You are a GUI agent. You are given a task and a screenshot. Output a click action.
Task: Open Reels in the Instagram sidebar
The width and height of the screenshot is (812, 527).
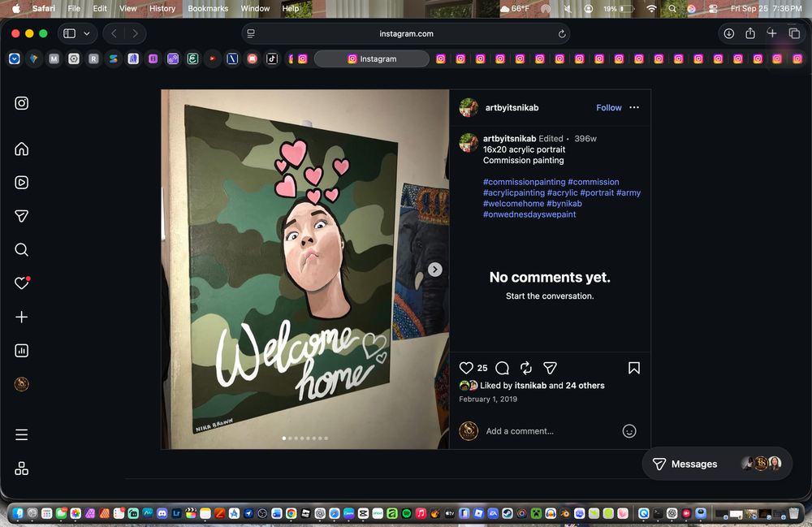click(x=21, y=182)
